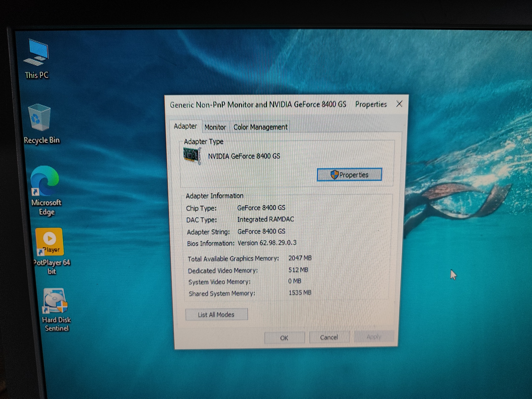Confirm the dialog with OK

(x=284, y=338)
